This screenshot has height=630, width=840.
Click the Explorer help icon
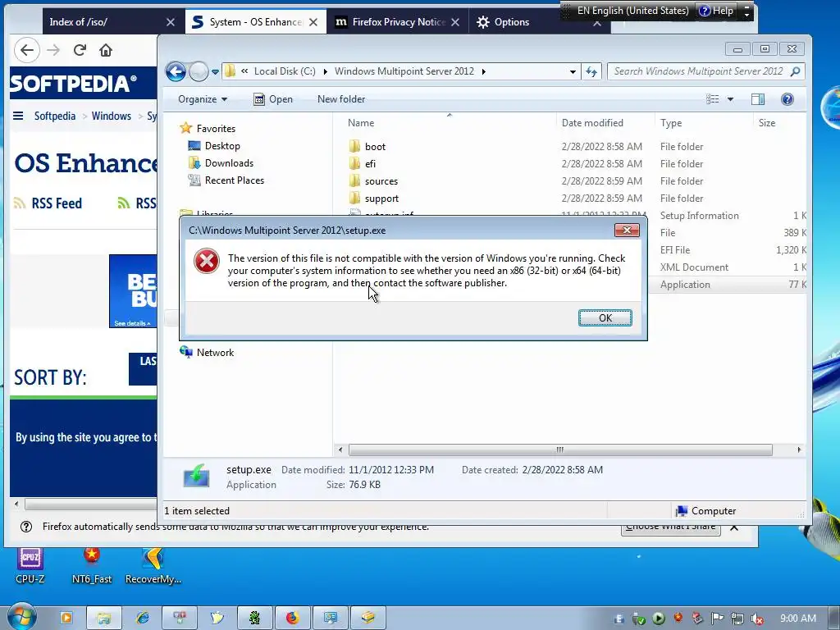tap(787, 99)
